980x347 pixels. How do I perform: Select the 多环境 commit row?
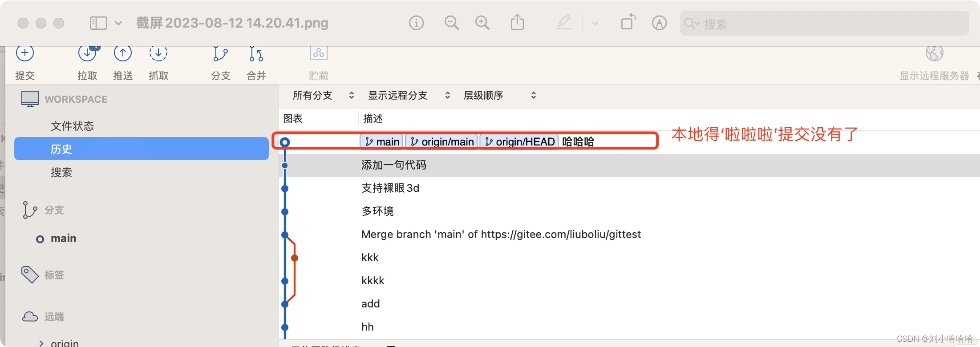point(629,211)
